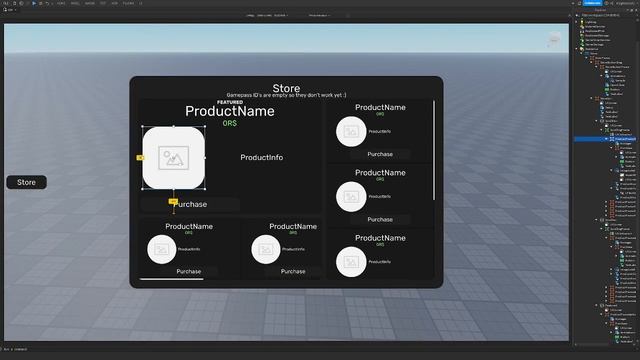Screen dimensions: 640x360
Task: Click the Store button in the viewport
Action: pos(27,182)
